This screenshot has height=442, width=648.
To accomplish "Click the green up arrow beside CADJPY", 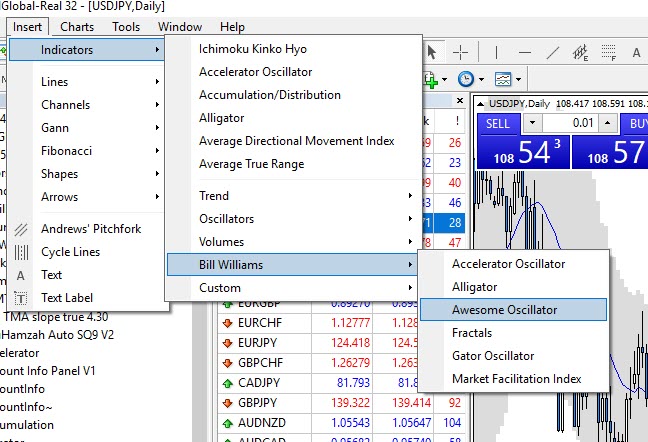I will coord(227,383).
